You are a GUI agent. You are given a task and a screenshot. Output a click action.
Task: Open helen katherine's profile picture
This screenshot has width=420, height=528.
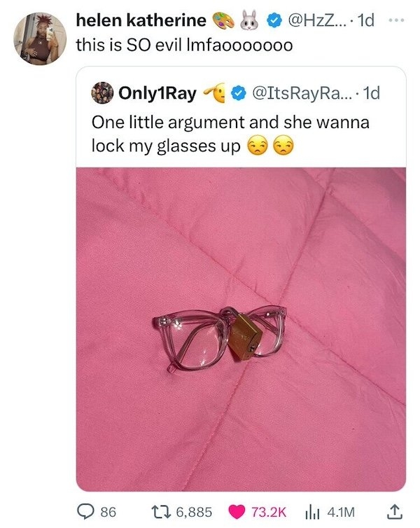click(x=40, y=39)
